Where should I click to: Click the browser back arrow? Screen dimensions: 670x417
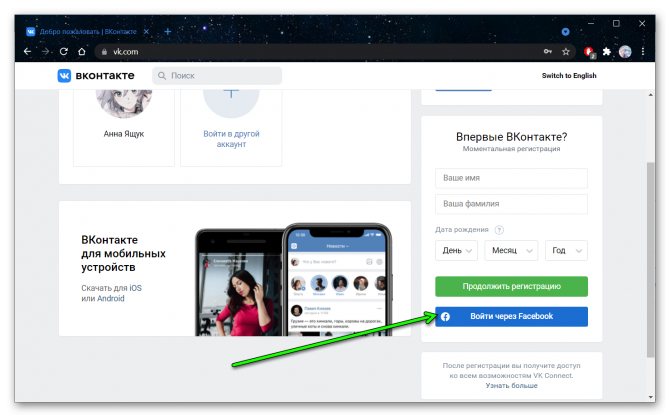(x=27, y=52)
